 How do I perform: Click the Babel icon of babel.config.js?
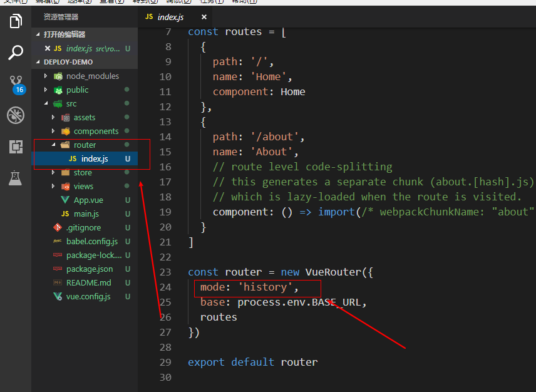point(58,241)
